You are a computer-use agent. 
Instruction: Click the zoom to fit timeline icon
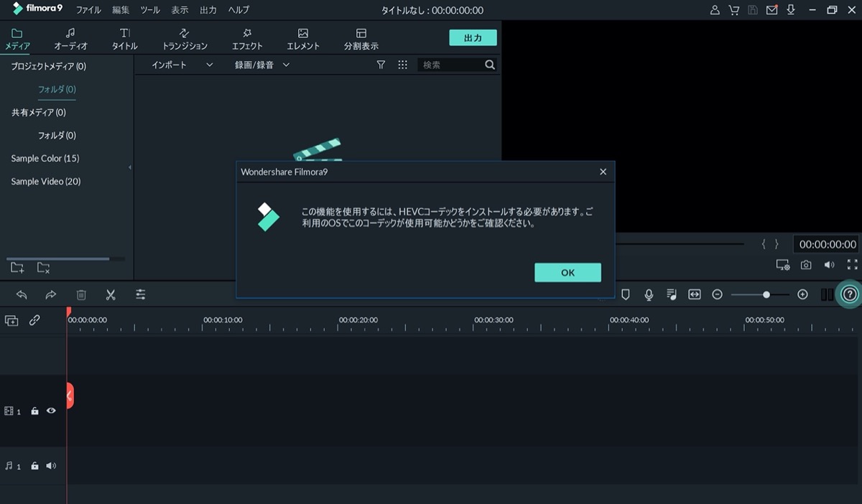[x=694, y=294]
